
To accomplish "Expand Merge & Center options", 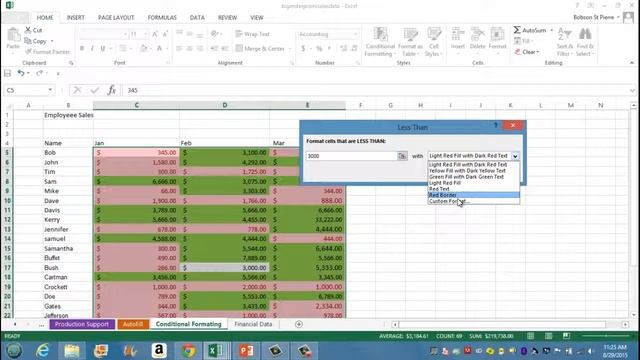I will click(290, 49).
